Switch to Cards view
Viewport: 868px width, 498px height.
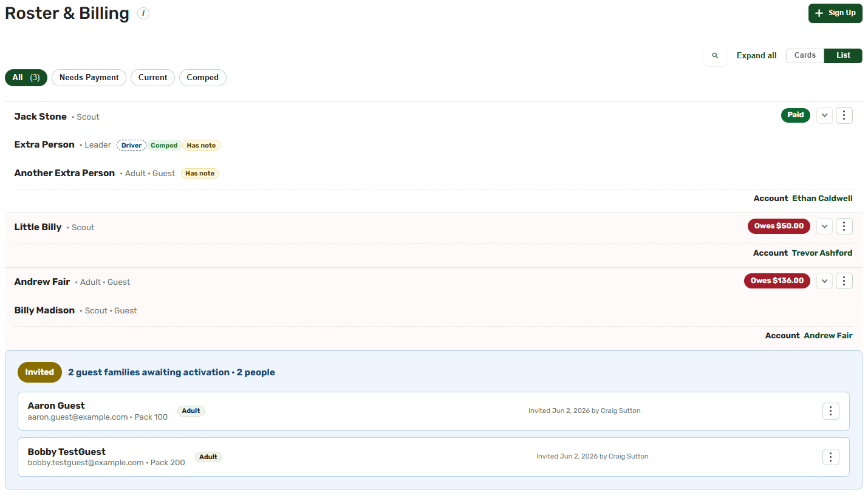point(805,55)
